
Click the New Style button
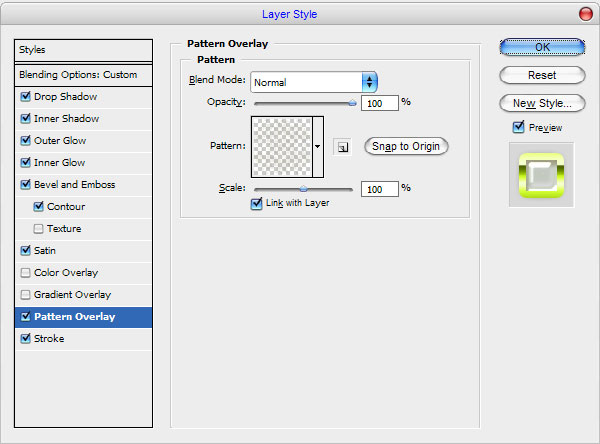(542, 103)
